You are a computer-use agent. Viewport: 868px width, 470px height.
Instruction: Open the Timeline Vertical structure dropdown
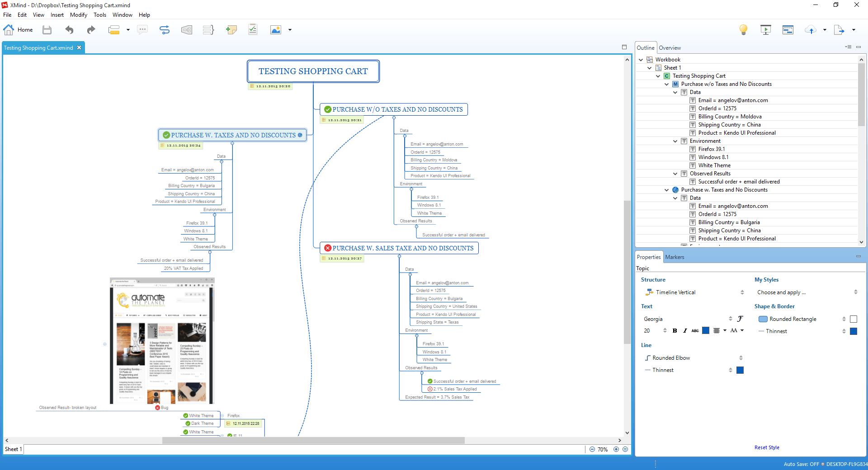742,292
